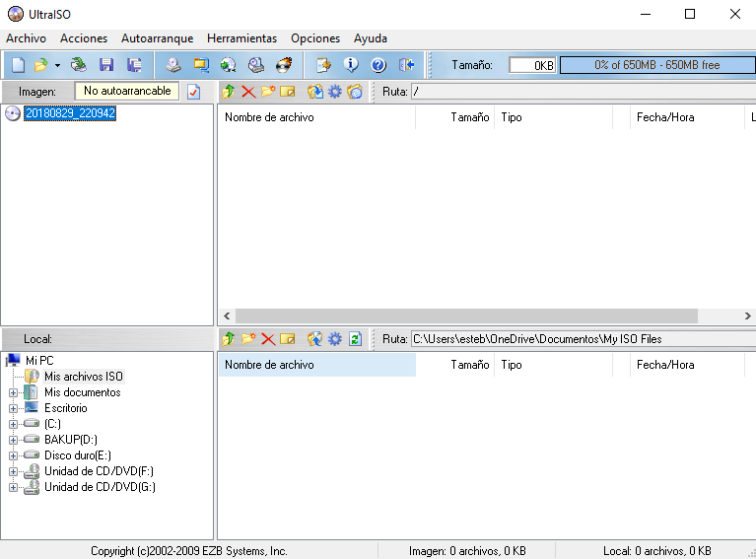Select the 20180829_220942 image node
This screenshot has width=756, height=559.
[70, 113]
